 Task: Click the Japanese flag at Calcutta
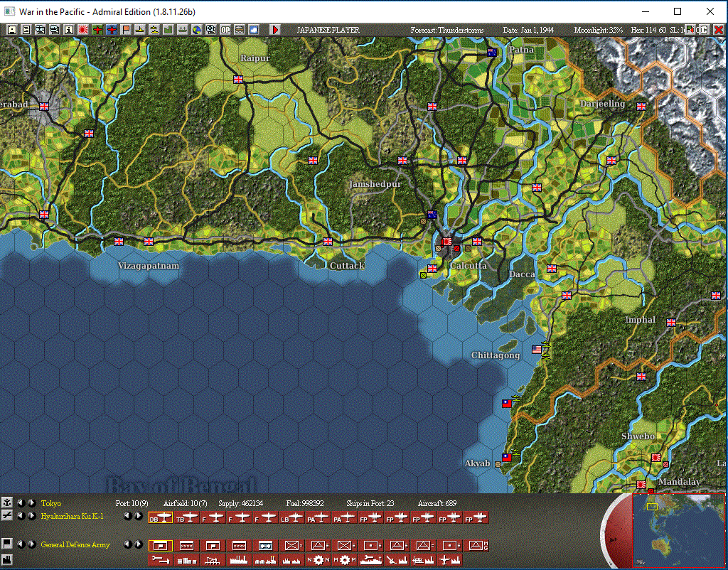447,242
